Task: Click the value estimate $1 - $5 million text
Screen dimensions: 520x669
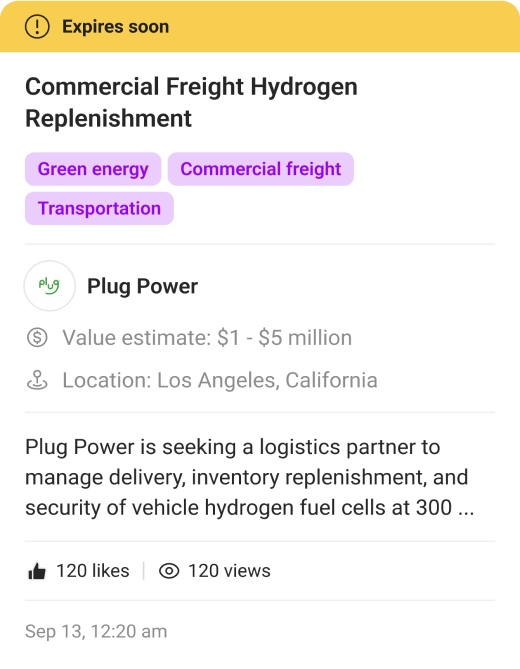Action: tap(207, 338)
